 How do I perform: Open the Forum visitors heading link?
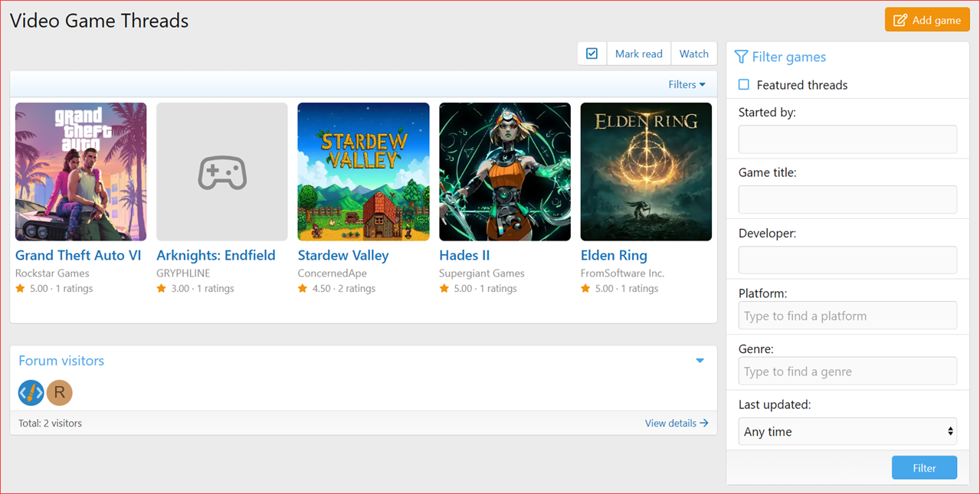pos(61,361)
